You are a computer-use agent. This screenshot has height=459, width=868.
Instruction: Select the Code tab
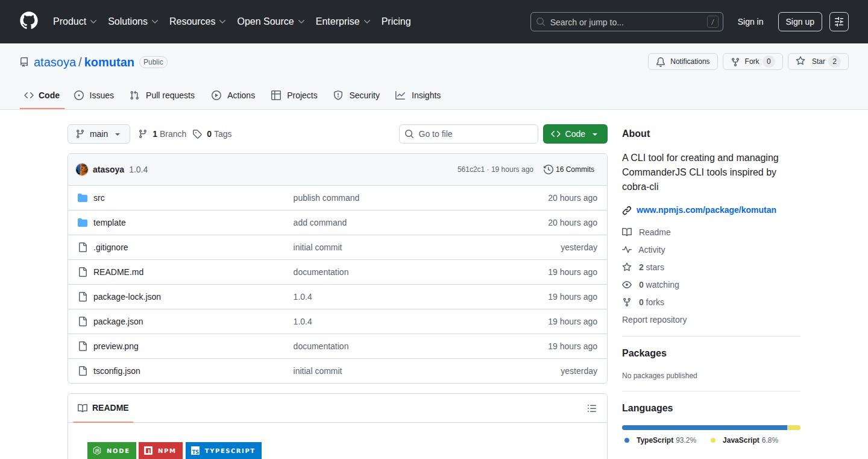pos(42,95)
